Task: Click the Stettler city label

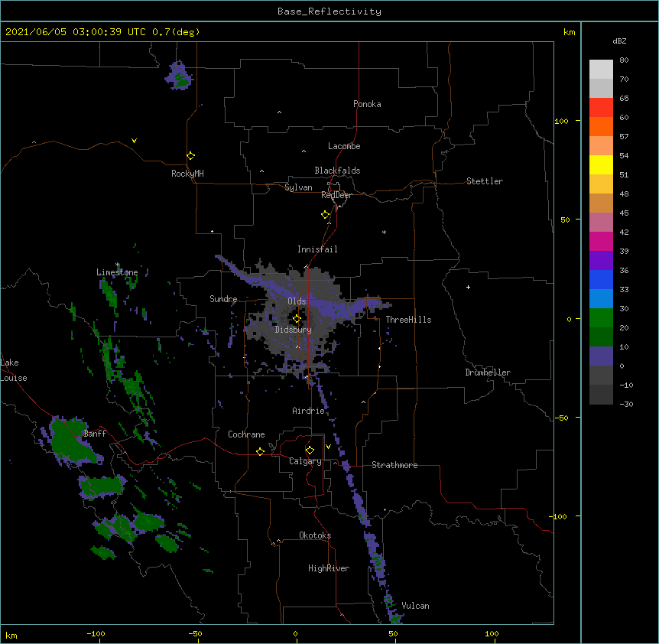Action: click(485, 181)
